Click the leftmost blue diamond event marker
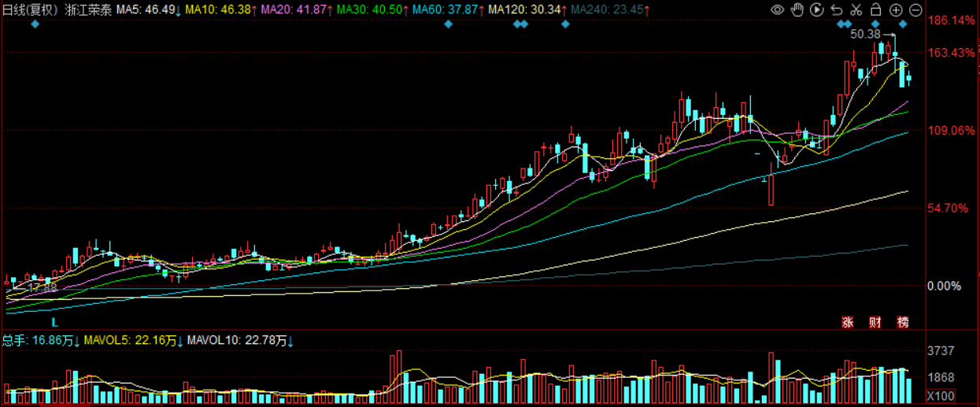The width and height of the screenshot is (980, 407). pos(35,25)
